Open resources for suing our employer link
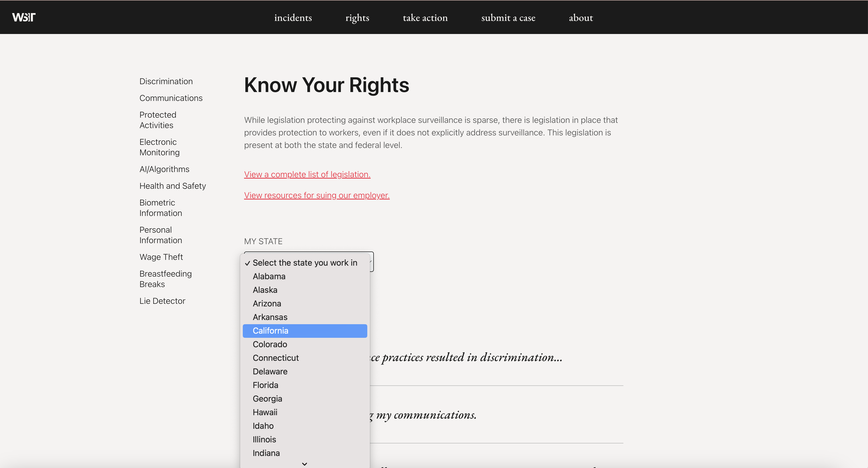 pos(316,195)
